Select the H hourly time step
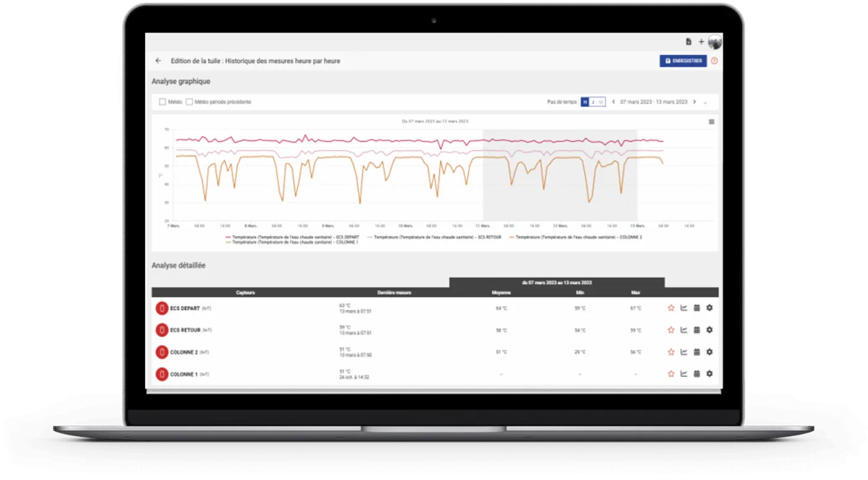The width and height of the screenshot is (868, 480). tap(585, 102)
